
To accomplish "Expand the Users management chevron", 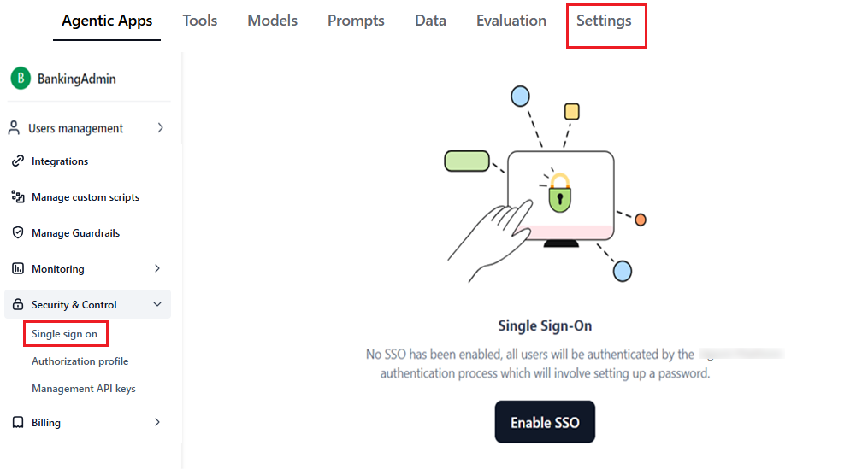I will pyautogui.click(x=161, y=128).
